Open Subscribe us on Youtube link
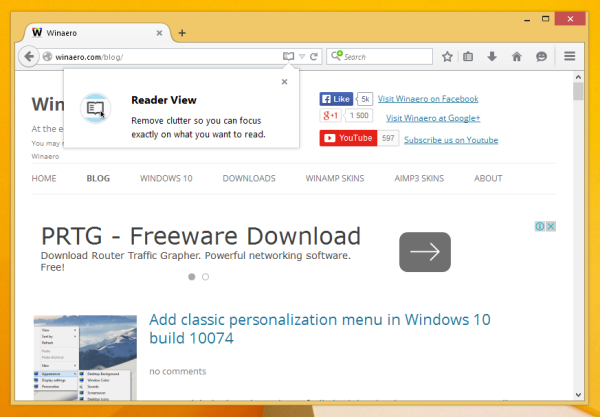This screenshot has height=417, width=600. pos(451,140)
